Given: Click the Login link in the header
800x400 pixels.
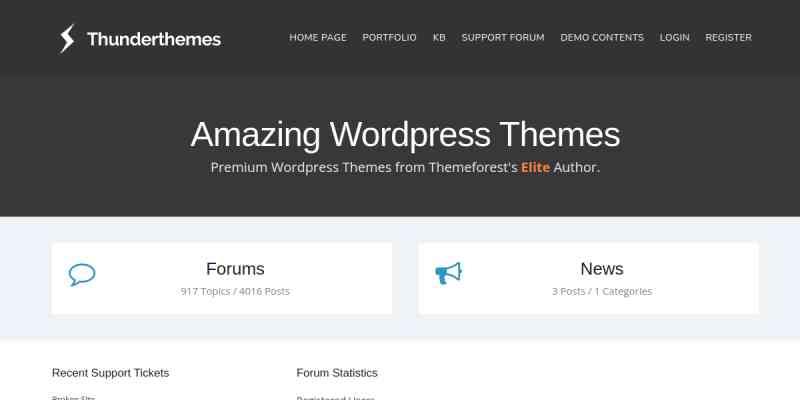Looking at the screenshot, I should pos(674,38).
